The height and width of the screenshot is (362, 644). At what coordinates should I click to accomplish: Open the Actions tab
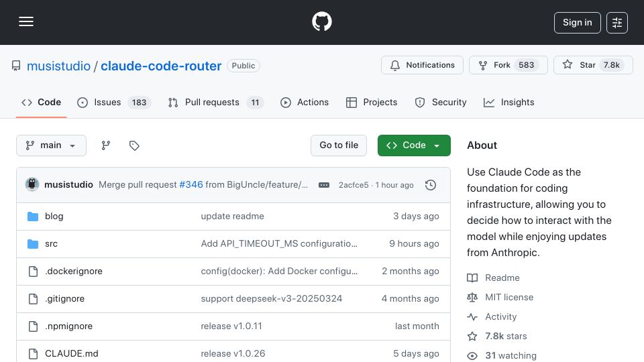pyautogui.click(x=305, y=102)
